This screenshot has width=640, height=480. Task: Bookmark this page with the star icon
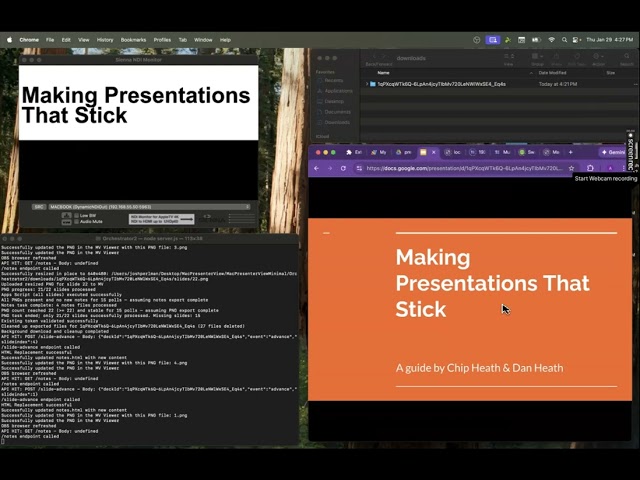[x=571, y=168]
